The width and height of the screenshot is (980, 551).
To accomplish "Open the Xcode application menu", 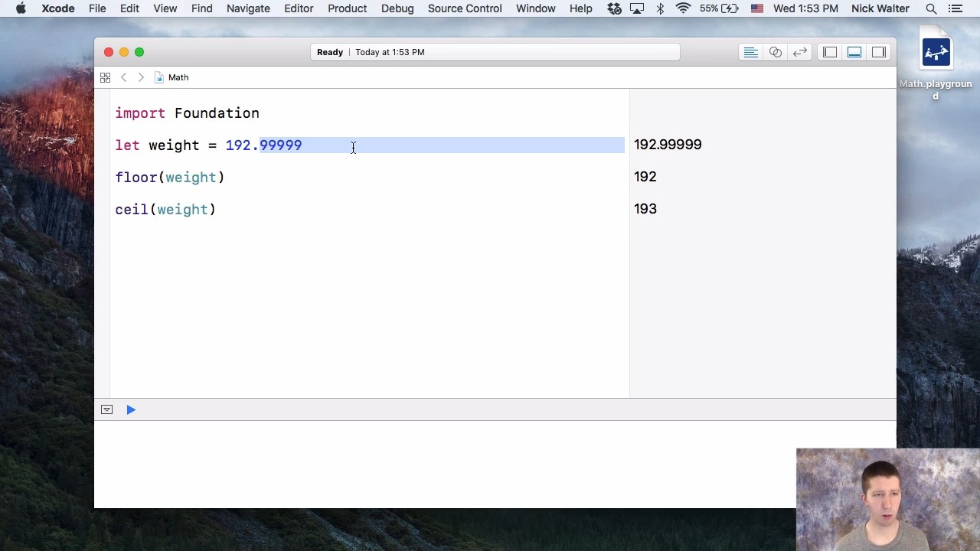I will pos(57,8).
